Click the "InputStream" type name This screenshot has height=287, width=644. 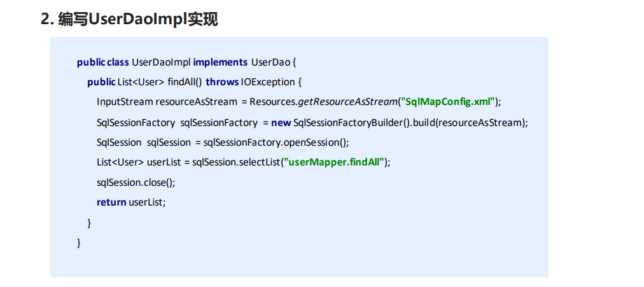click(125, 102)
